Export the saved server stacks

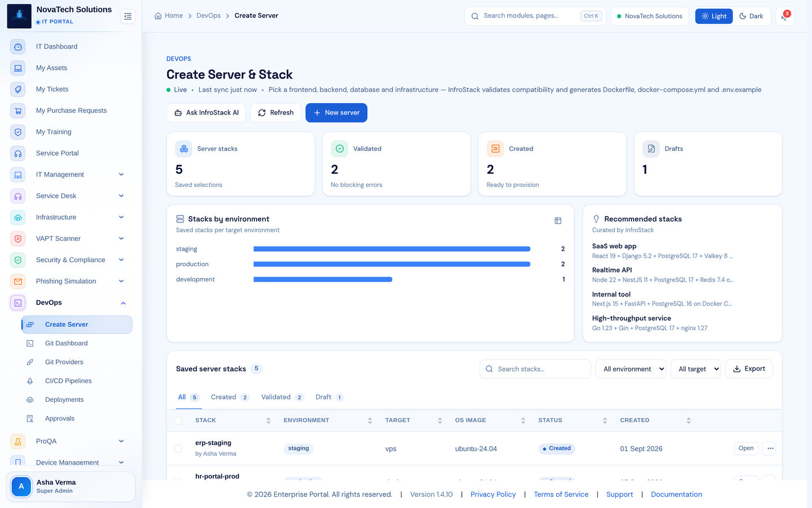[749, 369]
